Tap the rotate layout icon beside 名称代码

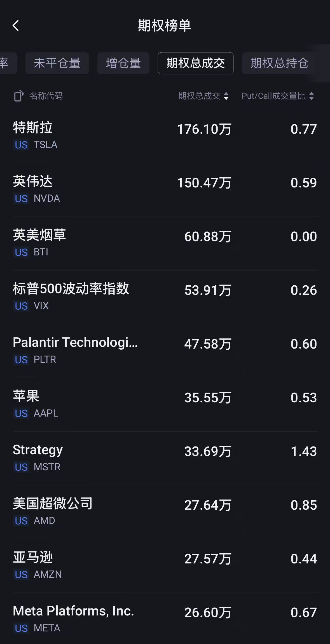point(19,96)
